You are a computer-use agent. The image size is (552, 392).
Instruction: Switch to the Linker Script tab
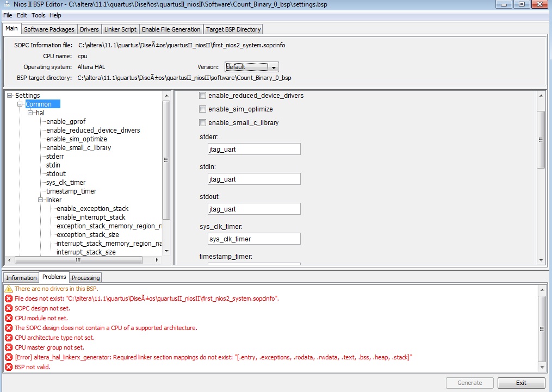121,29
